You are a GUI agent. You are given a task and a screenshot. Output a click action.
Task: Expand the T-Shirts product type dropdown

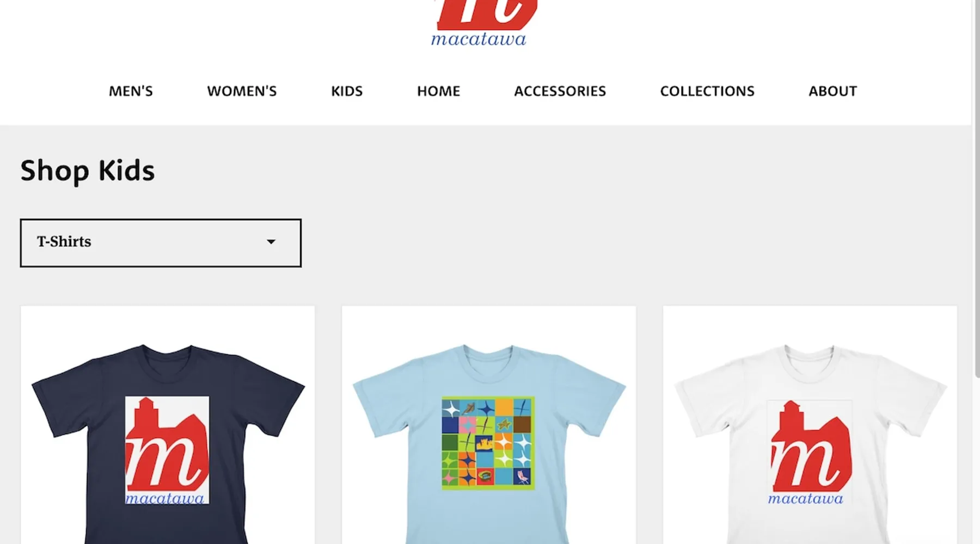pos(161,243)
